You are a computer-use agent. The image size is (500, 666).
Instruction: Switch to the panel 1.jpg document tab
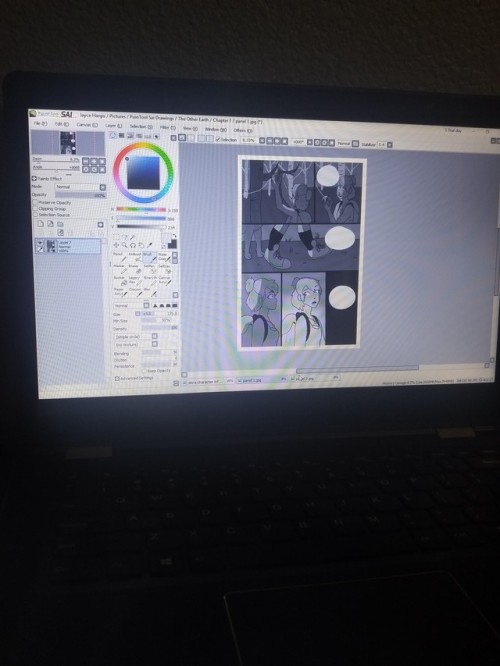coord(261,380)
